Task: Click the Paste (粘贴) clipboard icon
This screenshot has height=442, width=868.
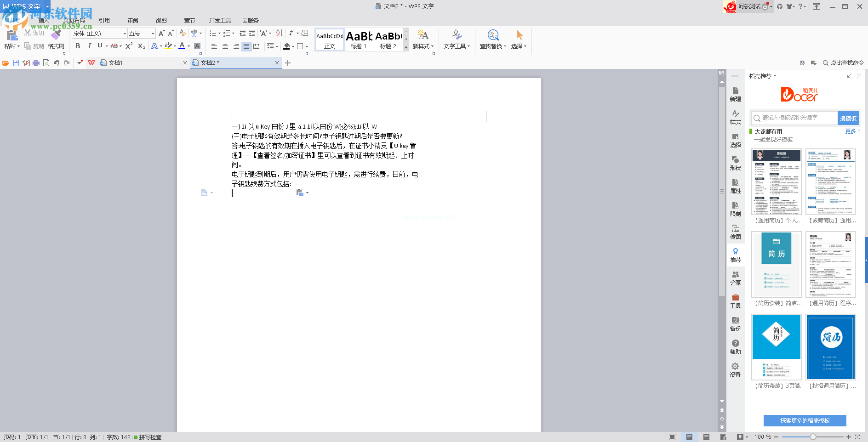Action: point(12,36)
